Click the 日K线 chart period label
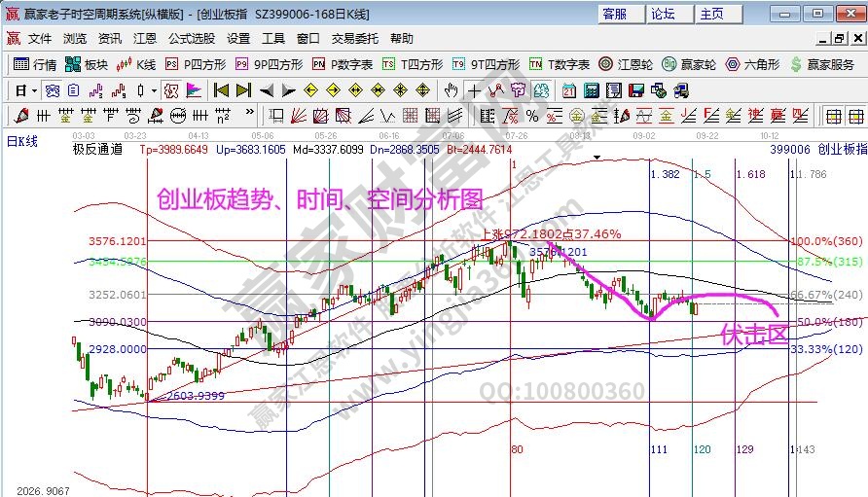This screenshot has width=868, height=497. (x=20, y=142)
